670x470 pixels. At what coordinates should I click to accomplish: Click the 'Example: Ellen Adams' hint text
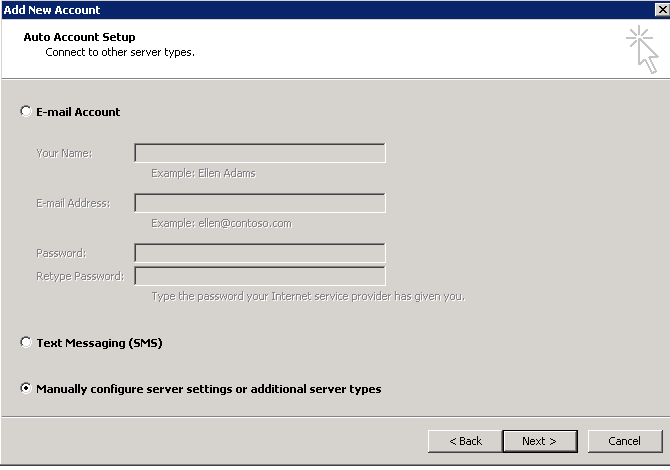pyautogui.click(x=203, y=173)
